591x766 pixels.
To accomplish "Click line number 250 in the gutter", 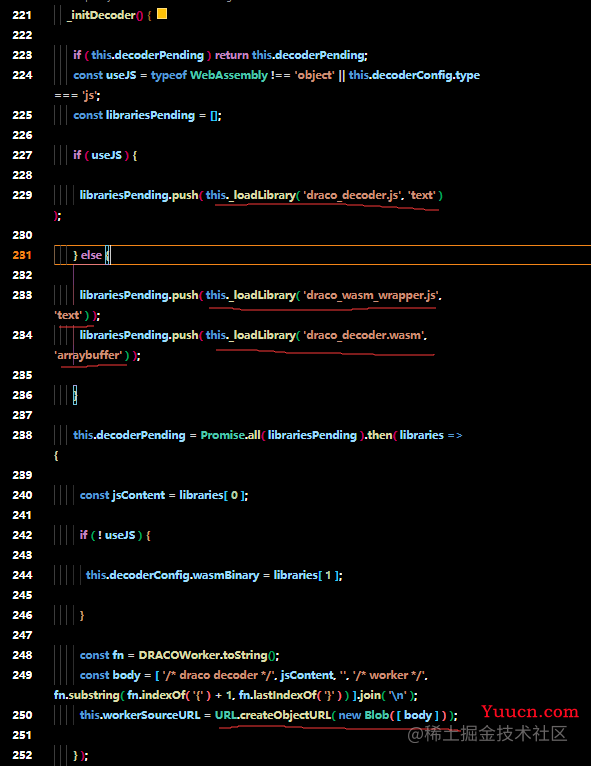I will [x=22, y=715].
